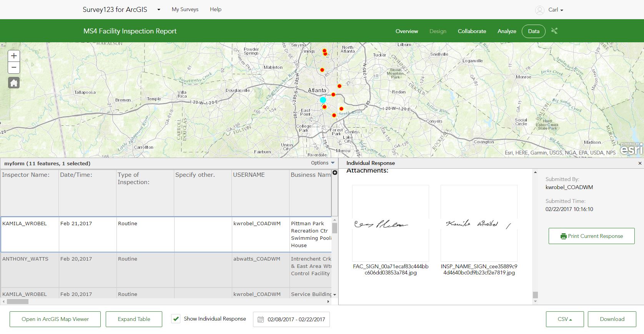Click table scrollbar down arrow
This screenshot has height=334, width=644.
point(335,295)
